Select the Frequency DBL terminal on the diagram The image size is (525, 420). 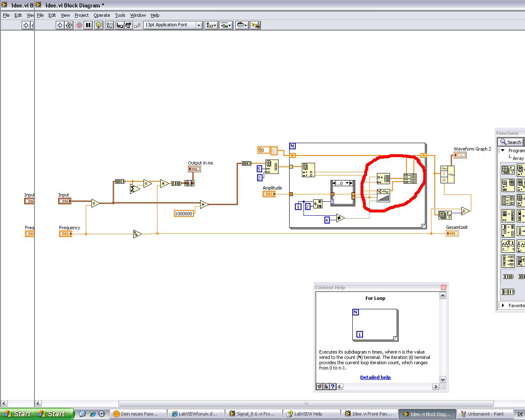[x=66, y=234]
